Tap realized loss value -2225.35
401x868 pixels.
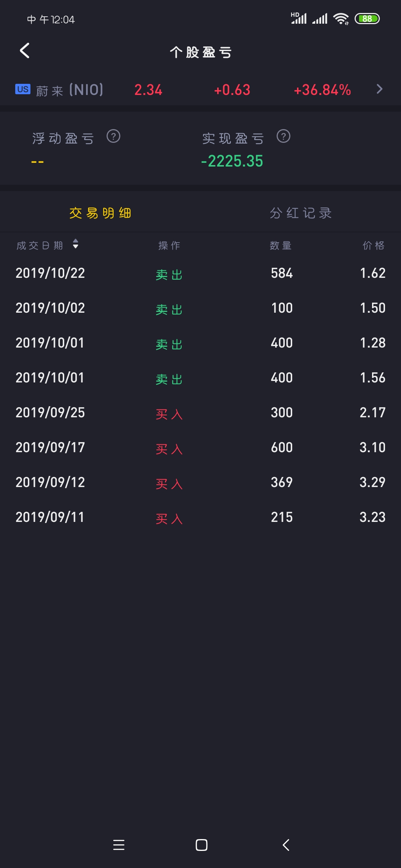(x=232, y=161)
